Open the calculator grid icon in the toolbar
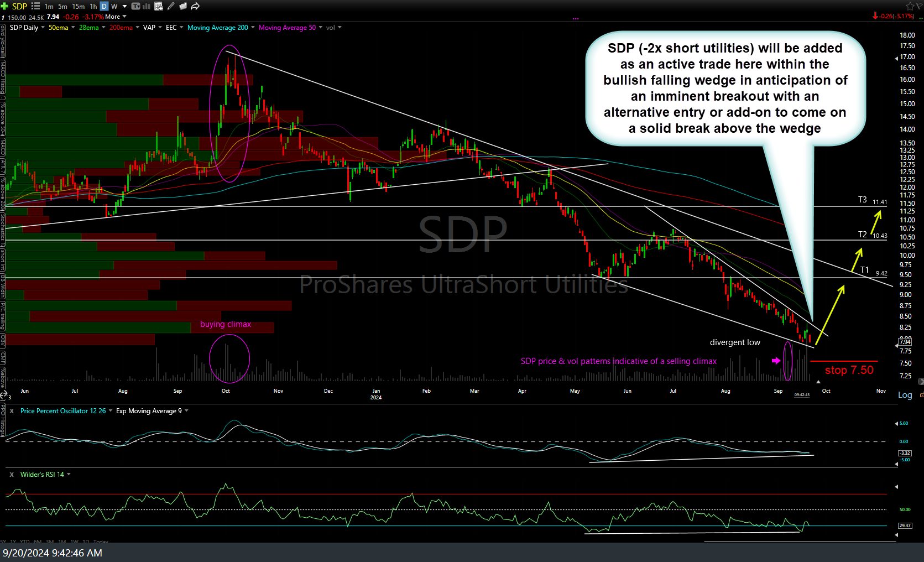This screenshot has height=562, width=924. pyautogui.click(x=158, y=6)
